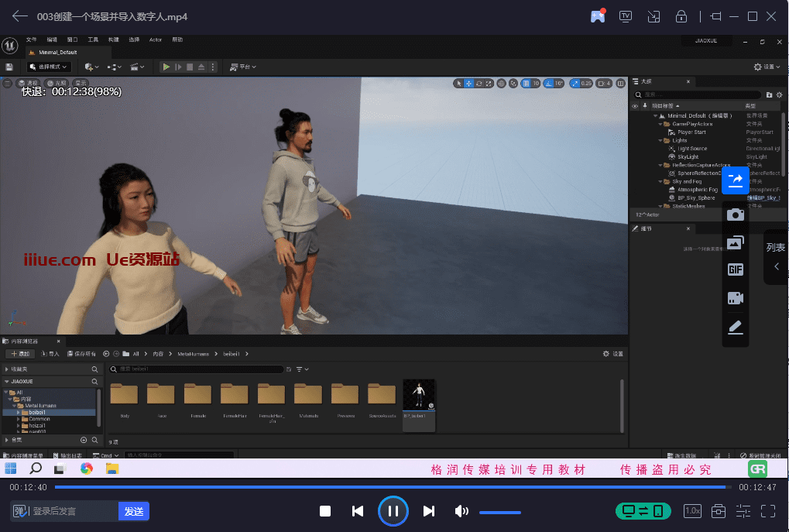Adjust the volume slider
The image size is (789, 532).
pos(500,512)
